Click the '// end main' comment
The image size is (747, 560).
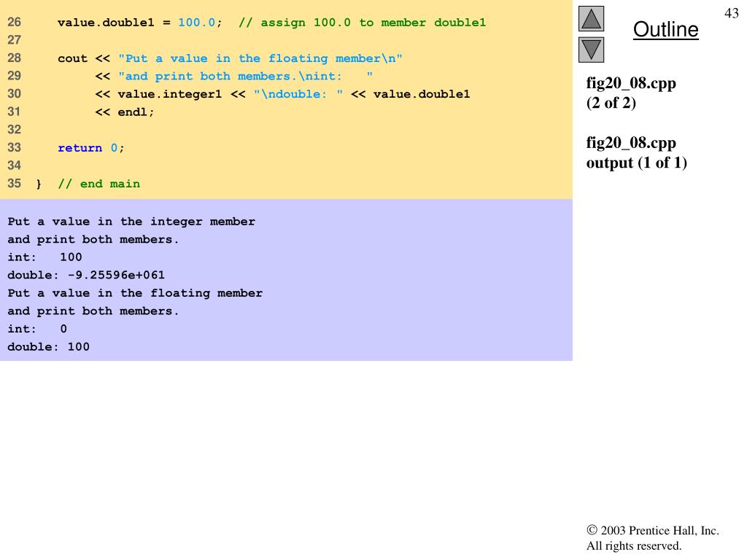click(99, 184)
